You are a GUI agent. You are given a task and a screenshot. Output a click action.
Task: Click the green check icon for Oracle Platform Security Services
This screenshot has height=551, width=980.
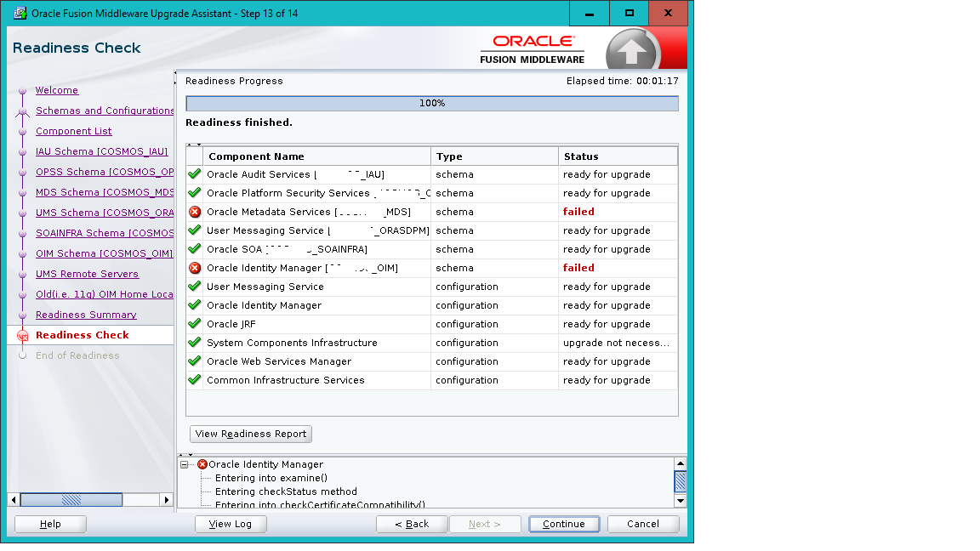point(194,193)
